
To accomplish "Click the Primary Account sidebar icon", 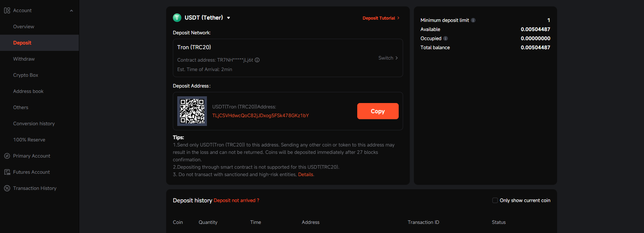I will point(7,156).
